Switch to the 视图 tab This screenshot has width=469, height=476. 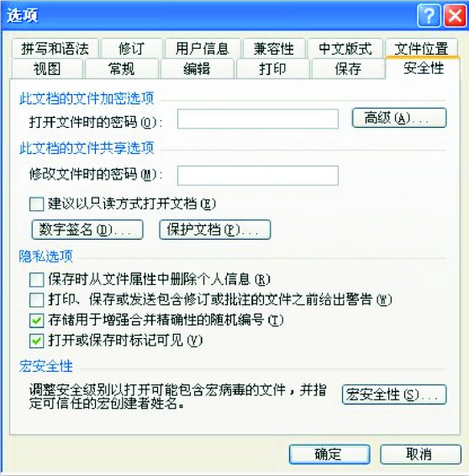click(47, 69)
